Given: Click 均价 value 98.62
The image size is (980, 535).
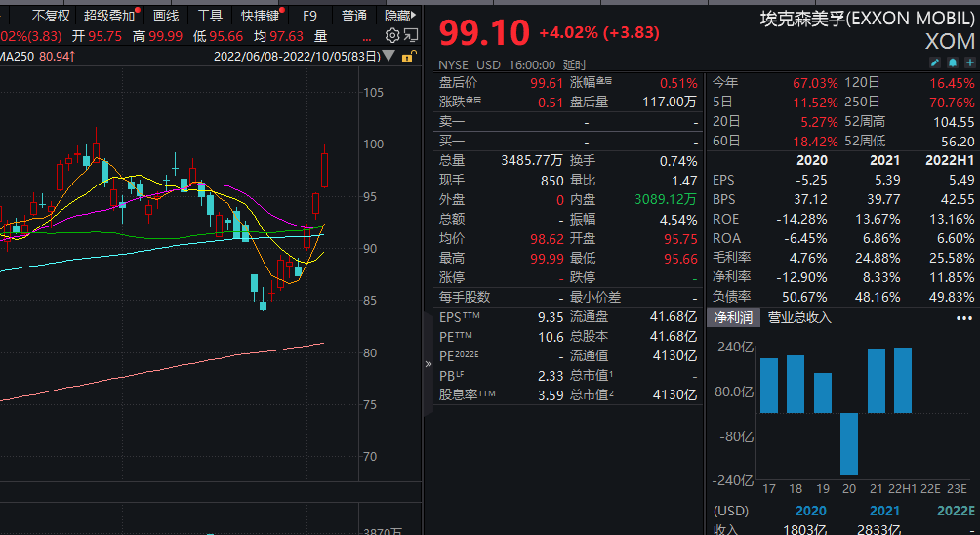Looking at the screenshot, I should [548, 239].
